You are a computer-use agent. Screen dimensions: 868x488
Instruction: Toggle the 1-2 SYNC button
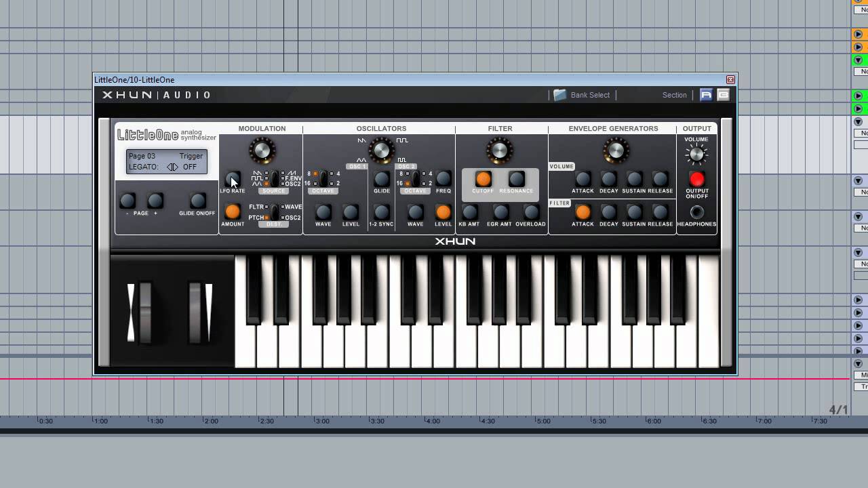pos(382,212)
